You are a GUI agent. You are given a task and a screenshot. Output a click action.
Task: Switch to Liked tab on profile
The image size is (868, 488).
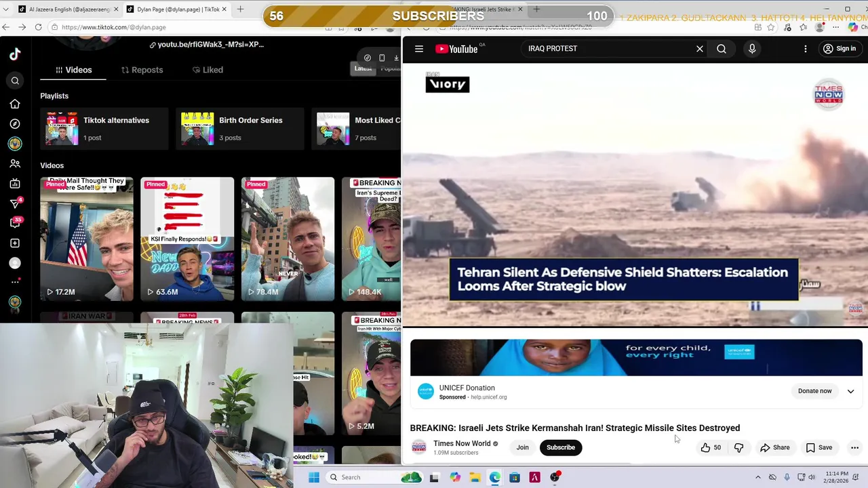pyautogui.click(x=208, y=70)
